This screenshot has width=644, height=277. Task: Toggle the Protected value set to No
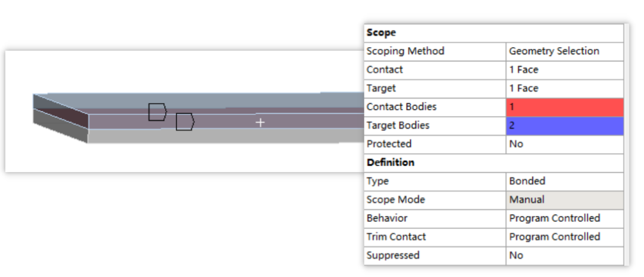pos(565,144)
